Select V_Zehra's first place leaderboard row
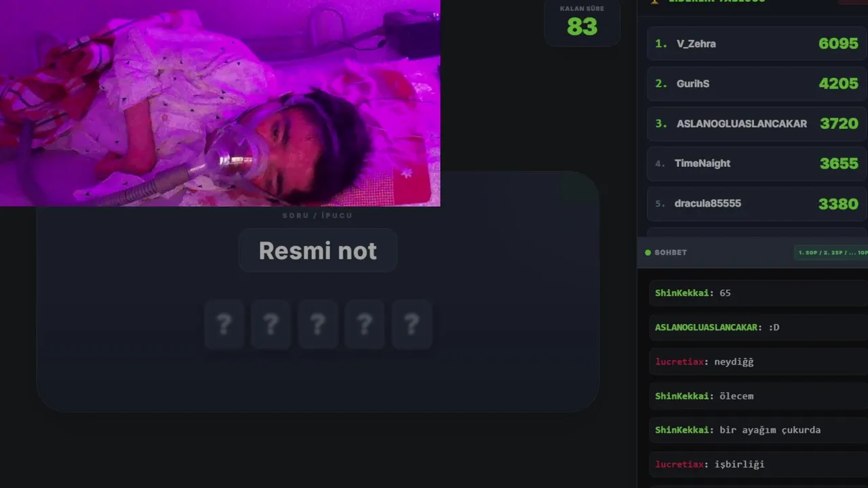 coord(757,43)
